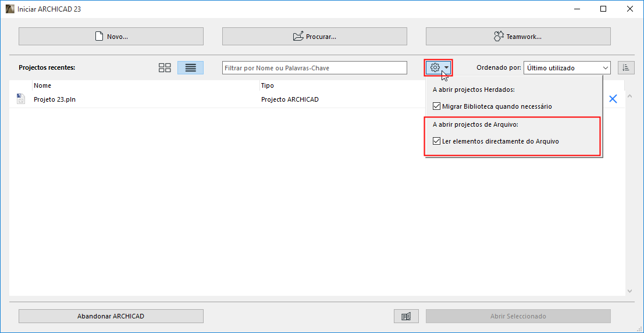
Task: Click the Projeto 23.pln file icon
Action: coord(21,99)
